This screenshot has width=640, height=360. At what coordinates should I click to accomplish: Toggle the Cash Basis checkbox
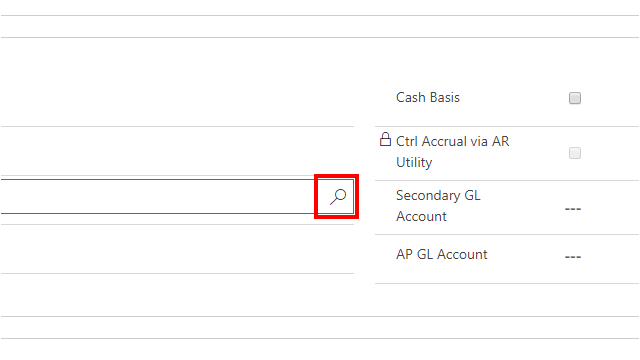pos(575,98)
